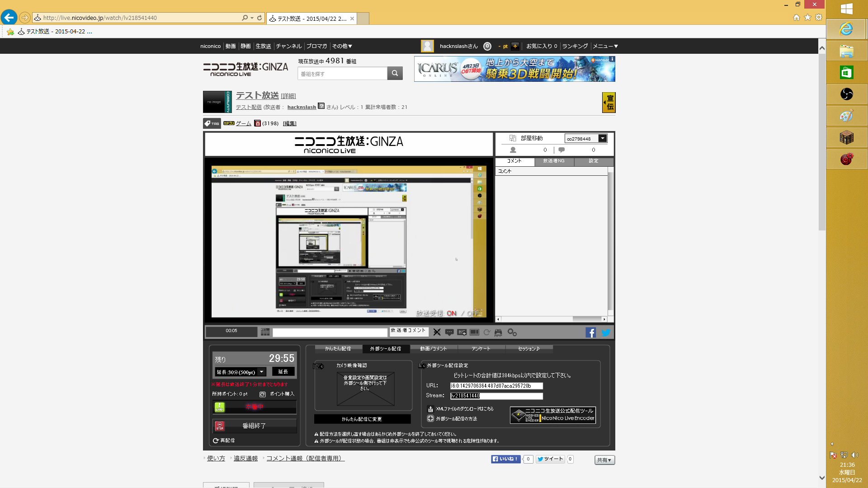Click the comment bubble icon in player bar
Image resolution: width=868 pixels, height=488 pixels.
[x=449, y=332]
